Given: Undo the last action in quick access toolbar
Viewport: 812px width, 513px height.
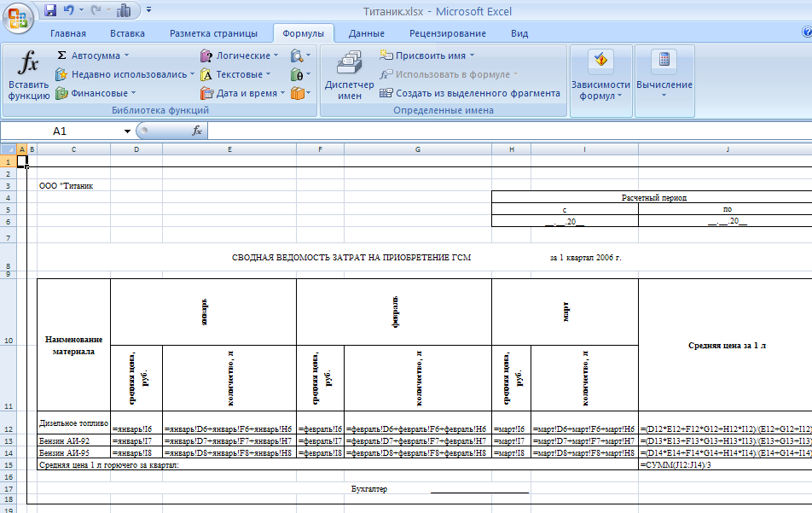Looking at the screenshot, I should coord(69,11).
